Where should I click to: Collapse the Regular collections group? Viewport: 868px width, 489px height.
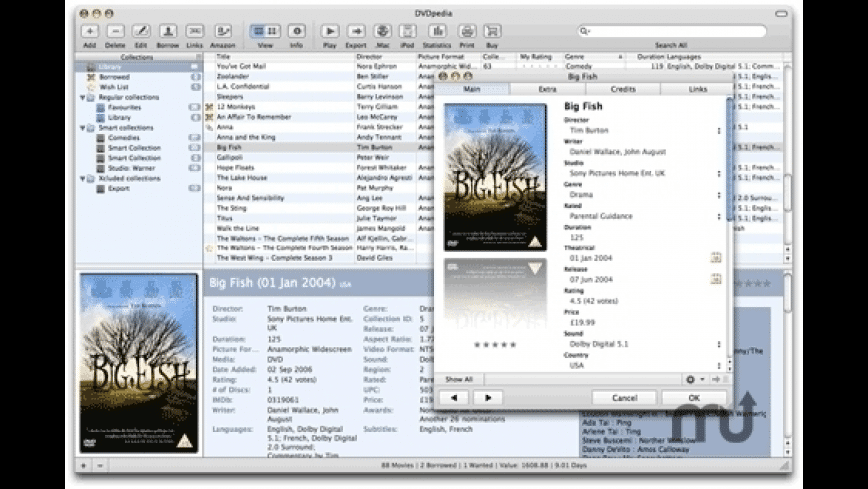point(81,97)
